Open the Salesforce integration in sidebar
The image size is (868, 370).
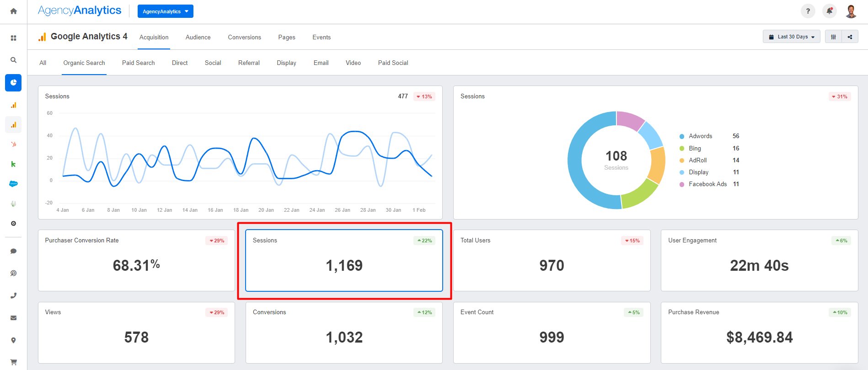13,184
